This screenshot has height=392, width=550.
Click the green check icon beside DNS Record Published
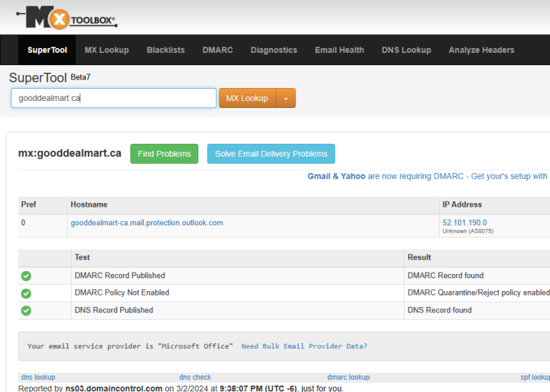[x=26, y=310]
